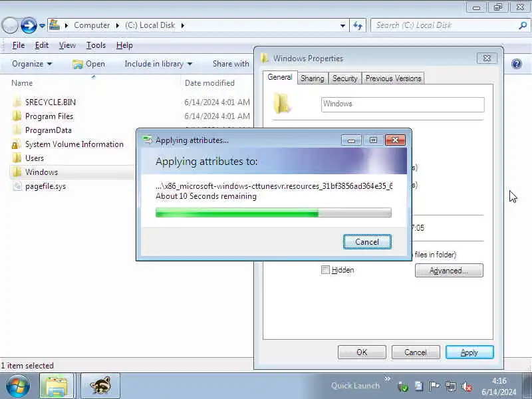Click the muted volume tray icon
Viewport: 532px width, 399px height.
(467, 386)
